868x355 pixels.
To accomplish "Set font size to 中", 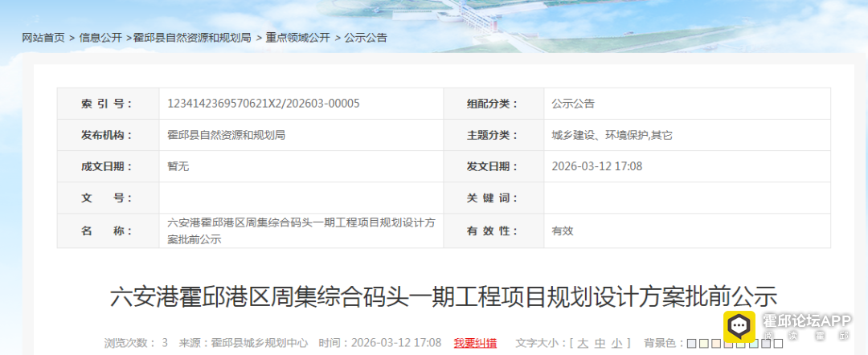I will click(600, 344).
